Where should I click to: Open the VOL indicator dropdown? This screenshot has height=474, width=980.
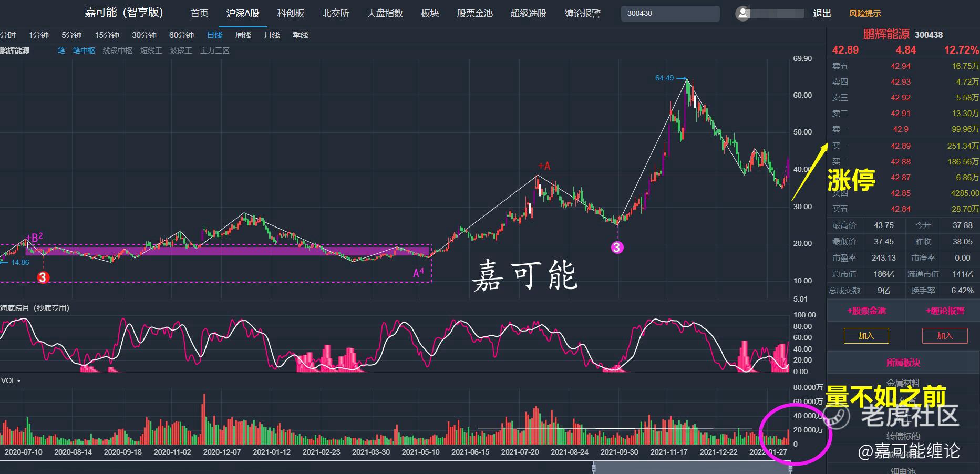11,380
